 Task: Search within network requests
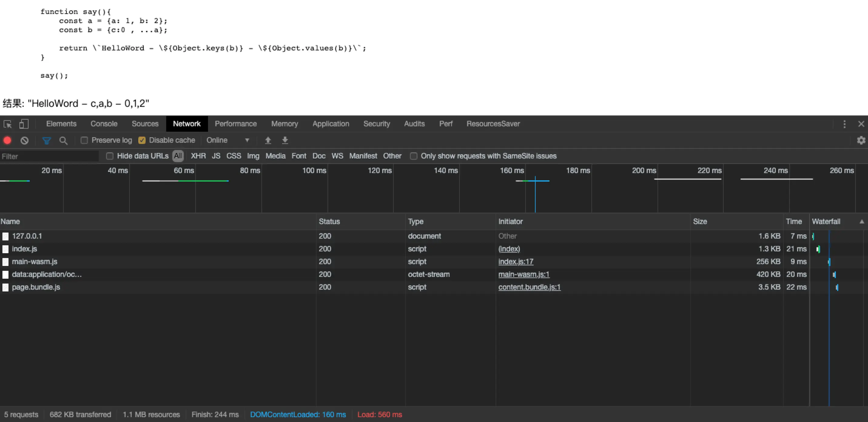tap(63, 141)
